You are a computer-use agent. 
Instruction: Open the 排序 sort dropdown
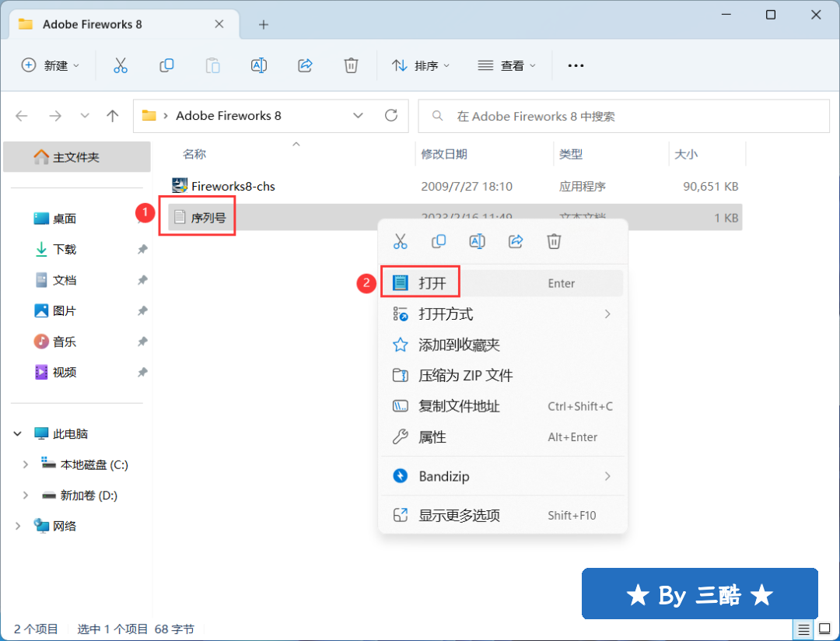[421, 65]
